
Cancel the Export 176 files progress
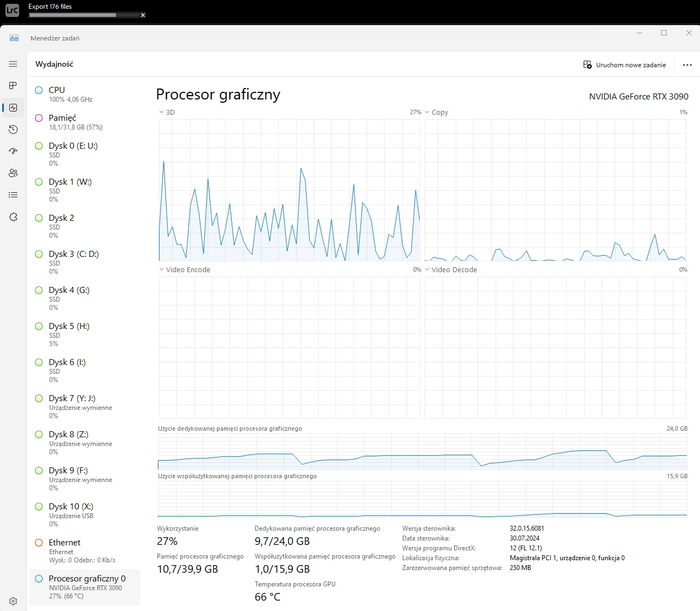143,15
